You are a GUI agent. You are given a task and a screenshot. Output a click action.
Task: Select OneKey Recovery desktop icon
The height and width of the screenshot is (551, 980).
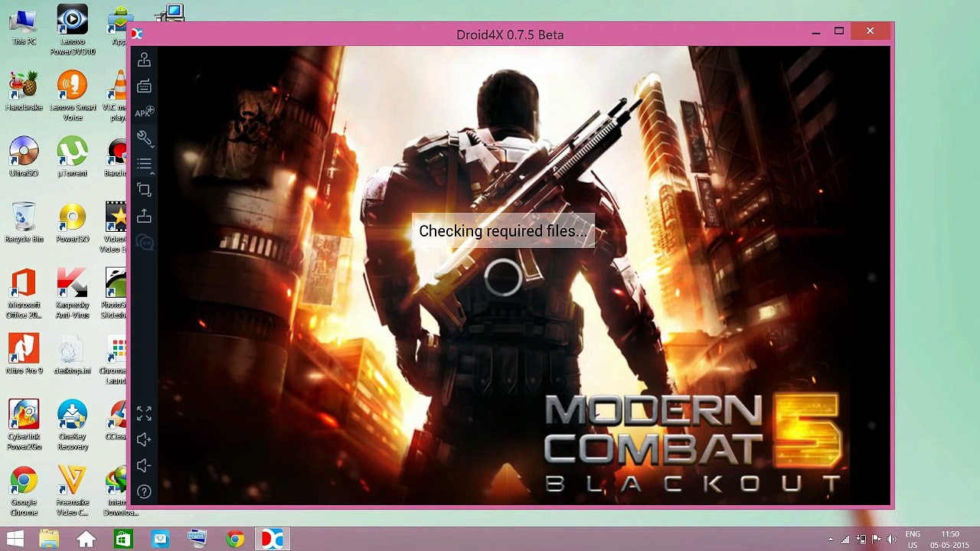73,425
